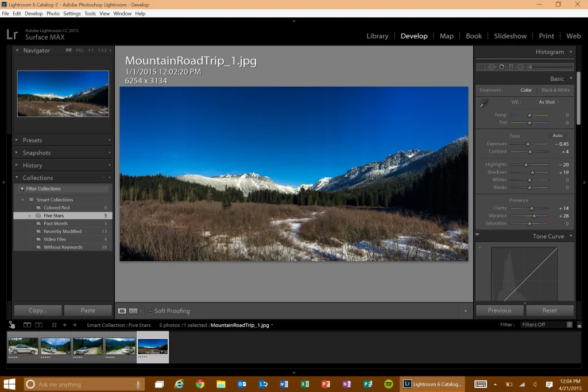
Task: Collapse the Navigator panel
Action: [17, 50]
